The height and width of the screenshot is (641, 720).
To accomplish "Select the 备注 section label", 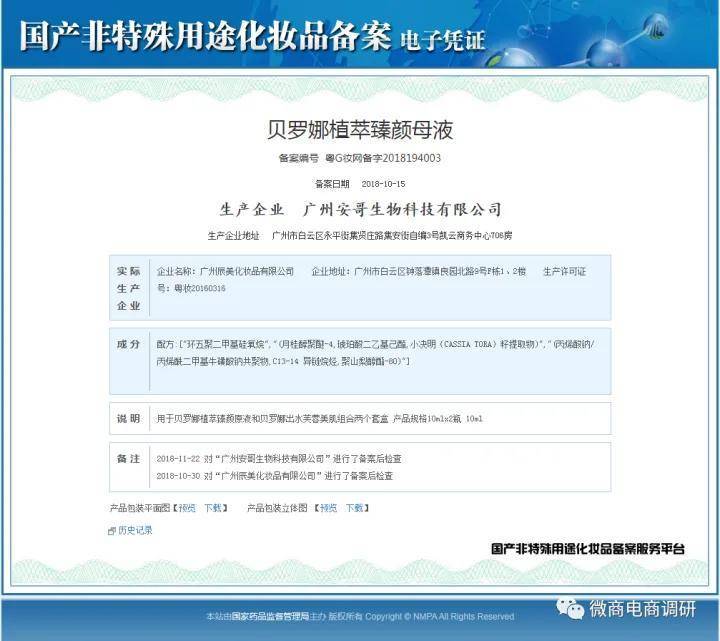I will [128, 458].
